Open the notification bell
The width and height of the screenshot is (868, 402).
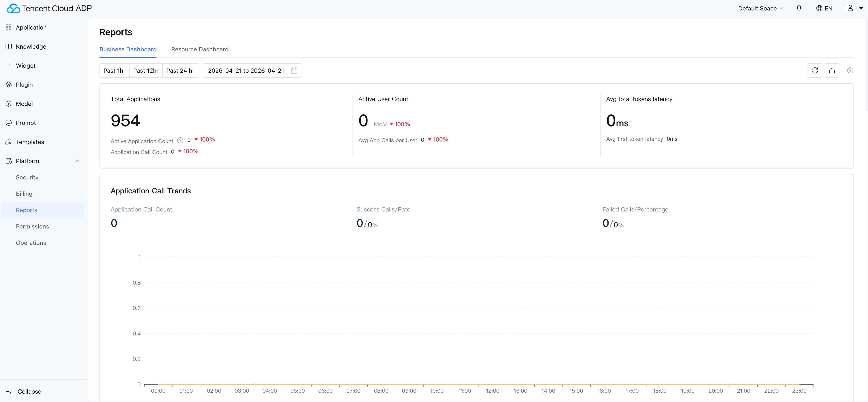pos(799,8)
